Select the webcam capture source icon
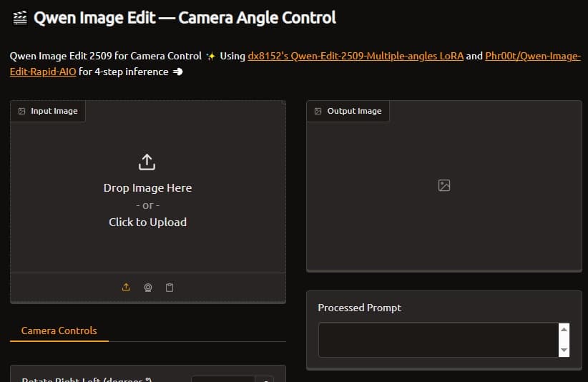The width and height of the screenshot is (588, 382). pyautogui.click(x=147, y=288)
